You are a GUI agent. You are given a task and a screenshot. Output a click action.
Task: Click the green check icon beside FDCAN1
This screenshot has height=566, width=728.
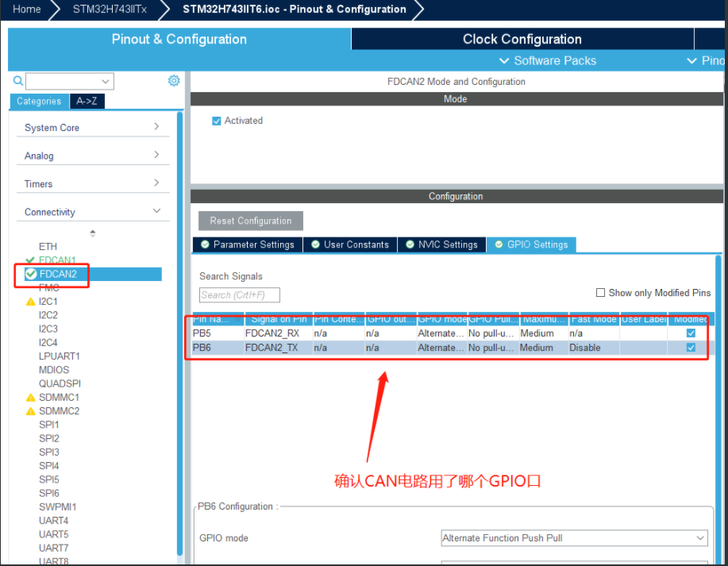coord(30,260)
